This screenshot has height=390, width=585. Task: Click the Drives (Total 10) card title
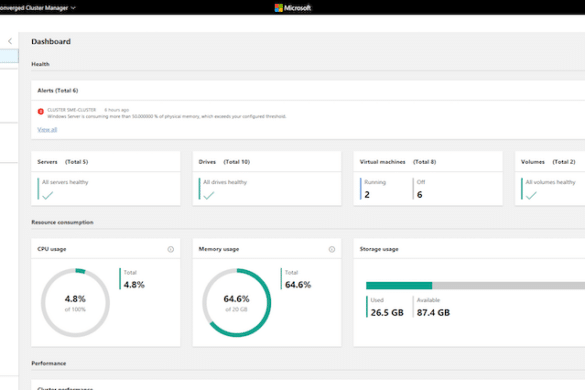[x=224, y=162]
